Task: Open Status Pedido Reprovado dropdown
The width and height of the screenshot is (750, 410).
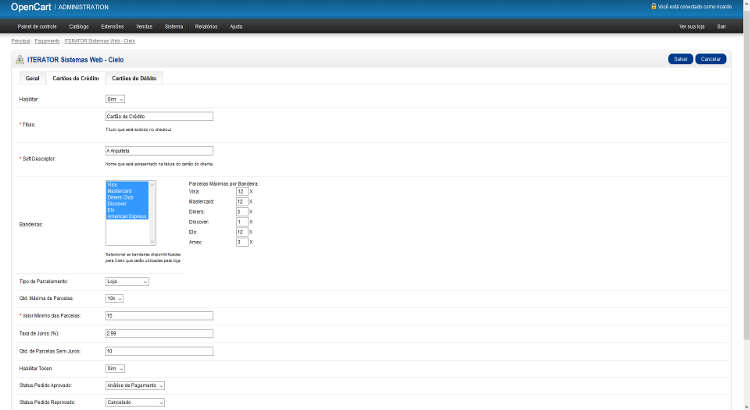Action: pos(135,402)
